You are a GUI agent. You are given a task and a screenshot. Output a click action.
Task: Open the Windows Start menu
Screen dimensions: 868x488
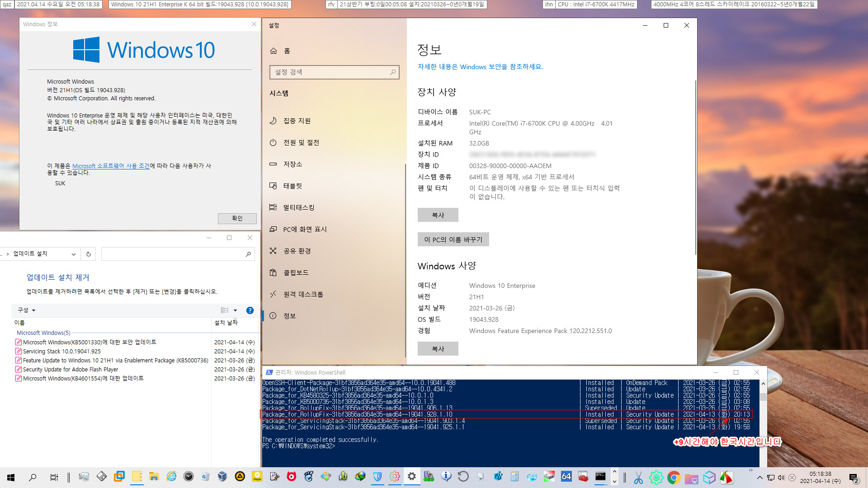point(11,477)
